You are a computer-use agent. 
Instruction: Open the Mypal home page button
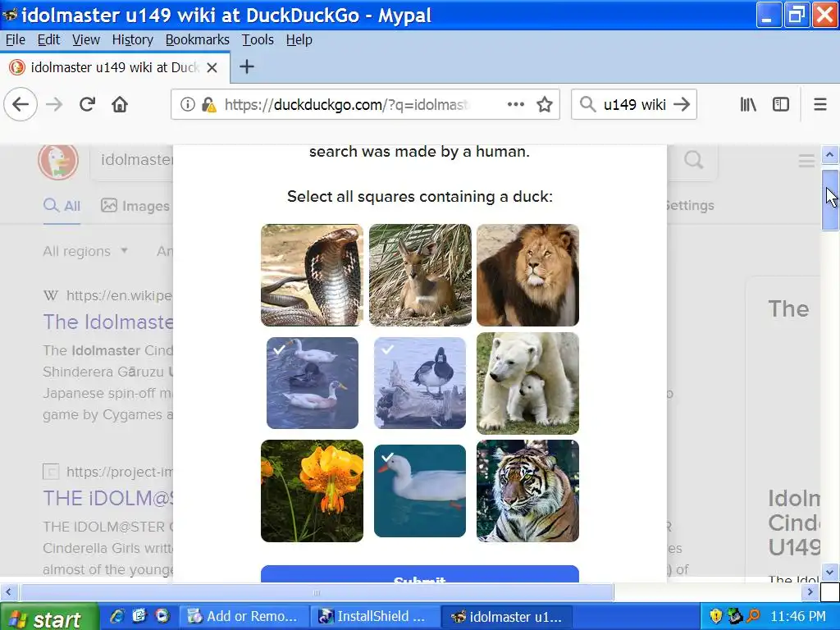(x=120, y=104)
